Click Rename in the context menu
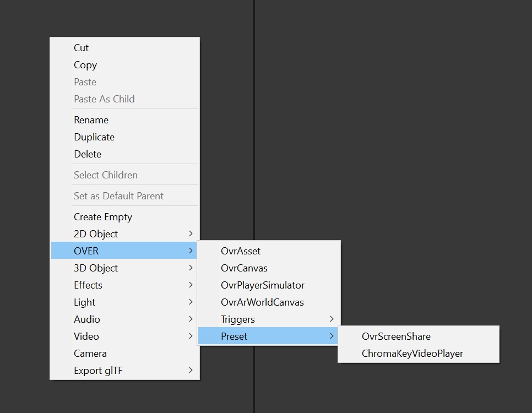Viewport: 532px width, 413px height. coord(91,120)
